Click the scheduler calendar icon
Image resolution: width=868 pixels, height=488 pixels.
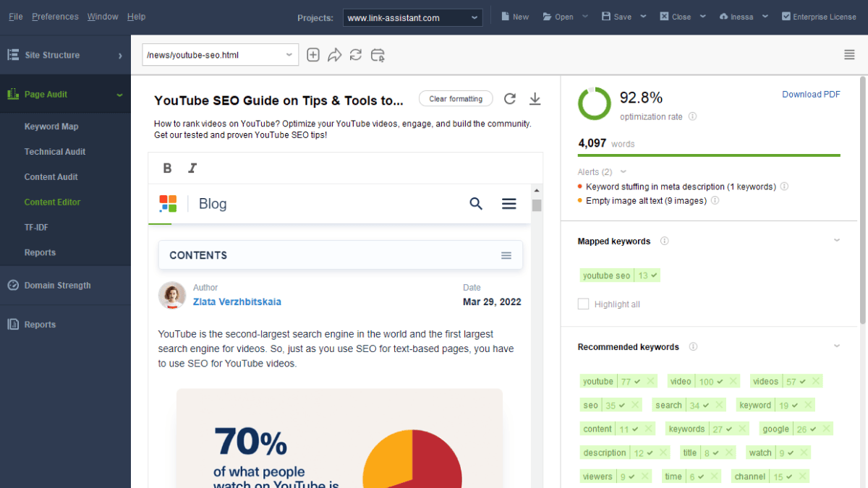click(378, 55)
